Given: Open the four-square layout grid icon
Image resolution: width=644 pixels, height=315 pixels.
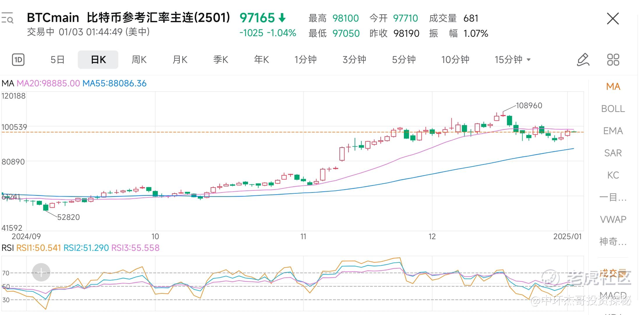Looking at the screenshot, I should click(x=613, y=60).
